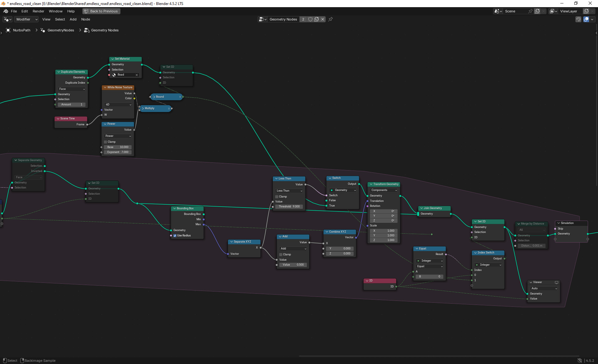This screenshot has width=598, height=364.
Task: Open the 4D dimensions dropdown in White Noise
Action: (x=118, y=105)
